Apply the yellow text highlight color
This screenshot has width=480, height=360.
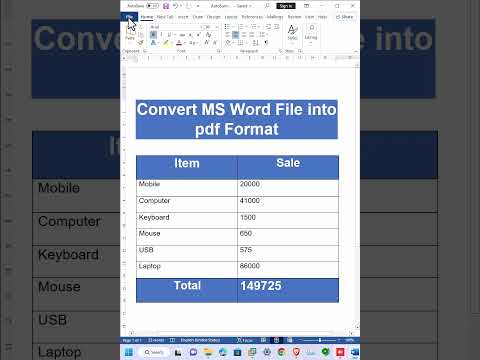pyautogui.click(x=166, y=43)
